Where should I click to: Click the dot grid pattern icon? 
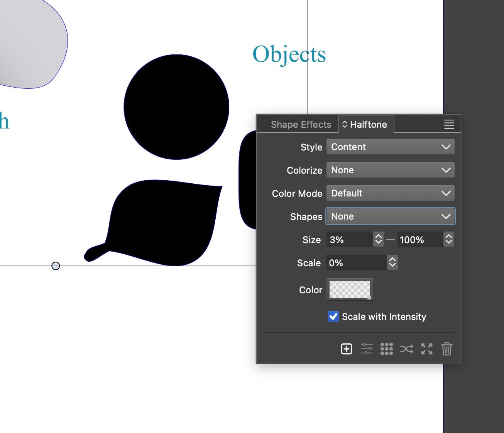click(x=386, y=349)
